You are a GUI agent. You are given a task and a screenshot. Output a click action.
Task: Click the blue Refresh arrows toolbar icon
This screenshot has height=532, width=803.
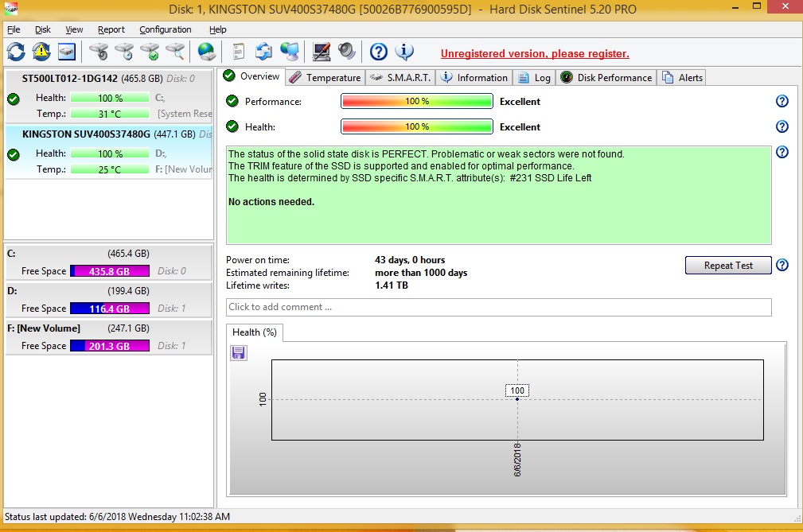pos(16,52)
